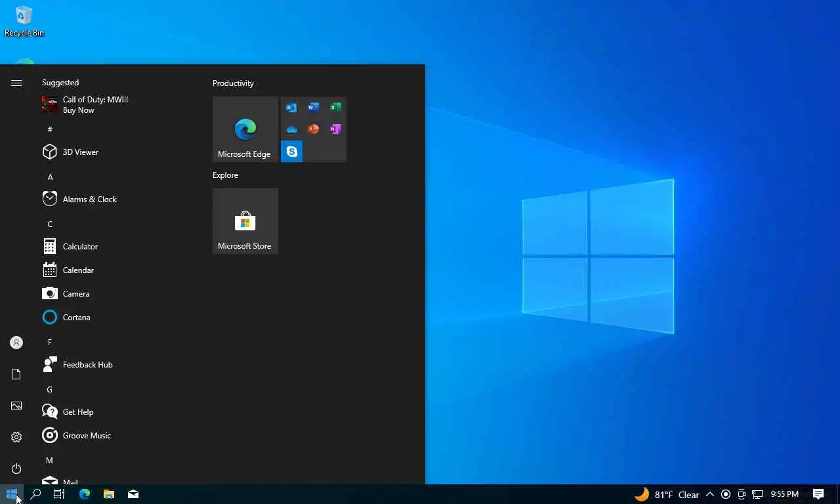Image resolution: width=840 pixels, height=504 pixels.
Task: Open Excel in Productivity folder tile
Action: pos(335,108)
